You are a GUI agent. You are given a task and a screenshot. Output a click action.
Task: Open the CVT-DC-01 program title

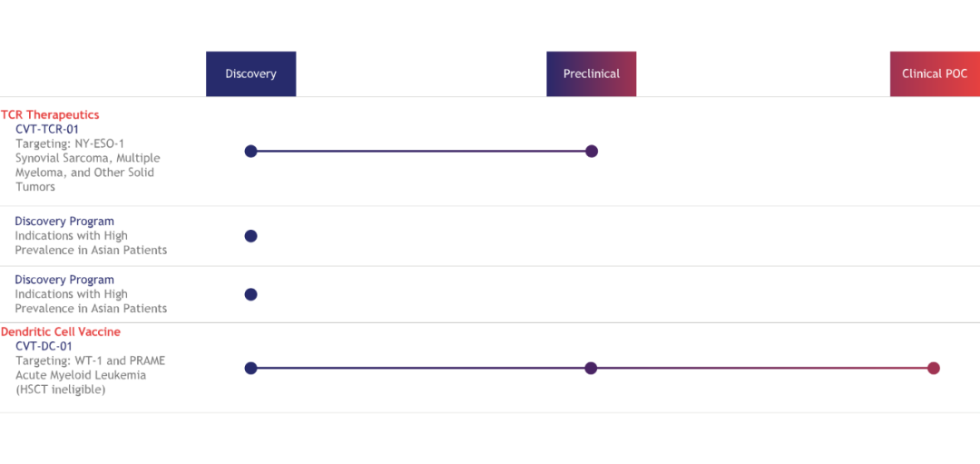44,347
